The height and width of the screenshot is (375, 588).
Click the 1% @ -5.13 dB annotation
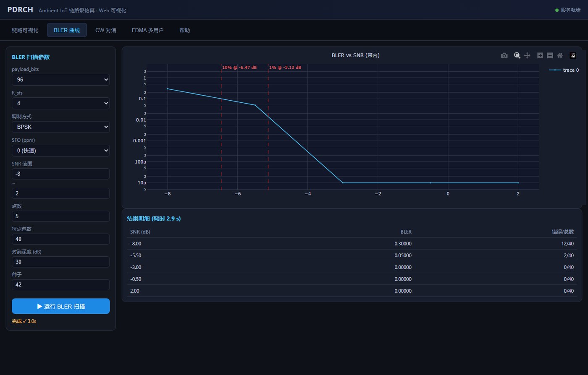pos(285,68)
